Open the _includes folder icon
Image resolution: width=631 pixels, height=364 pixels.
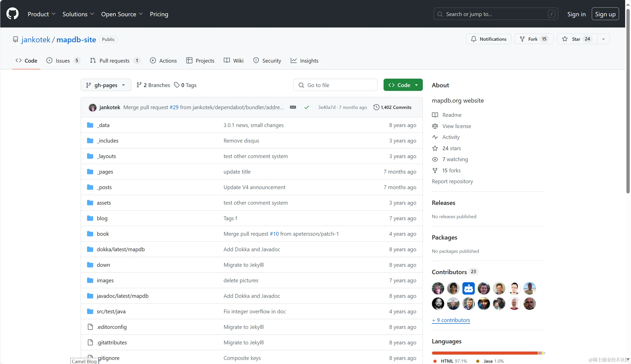90,141
